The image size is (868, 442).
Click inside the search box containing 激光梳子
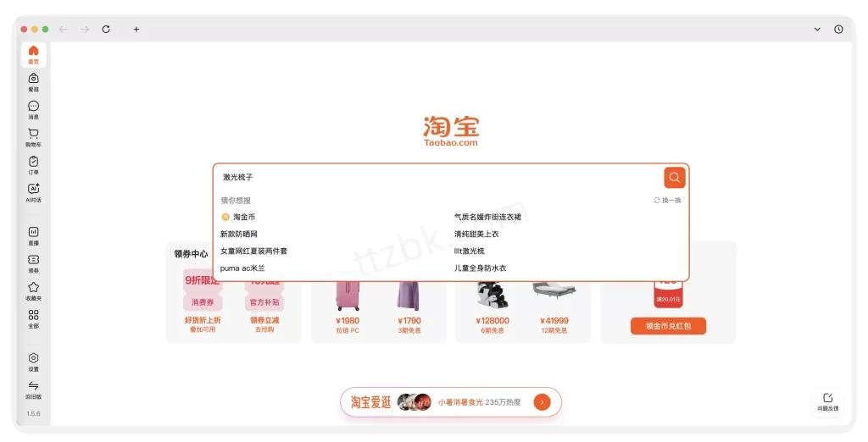point(437,177)
